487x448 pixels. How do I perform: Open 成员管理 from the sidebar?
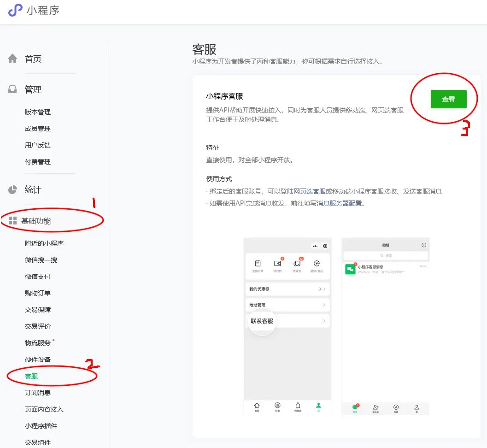(x=38, y=129)
